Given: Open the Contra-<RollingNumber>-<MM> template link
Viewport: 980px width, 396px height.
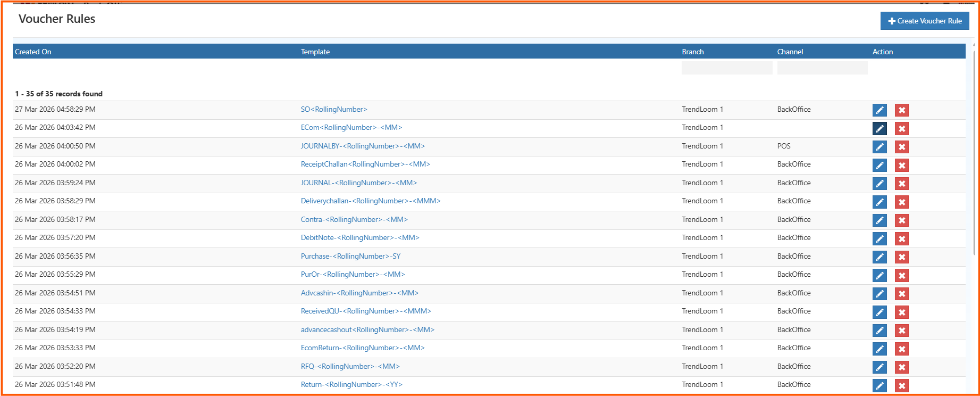Looking at the screenshot, I should point(354,219).
